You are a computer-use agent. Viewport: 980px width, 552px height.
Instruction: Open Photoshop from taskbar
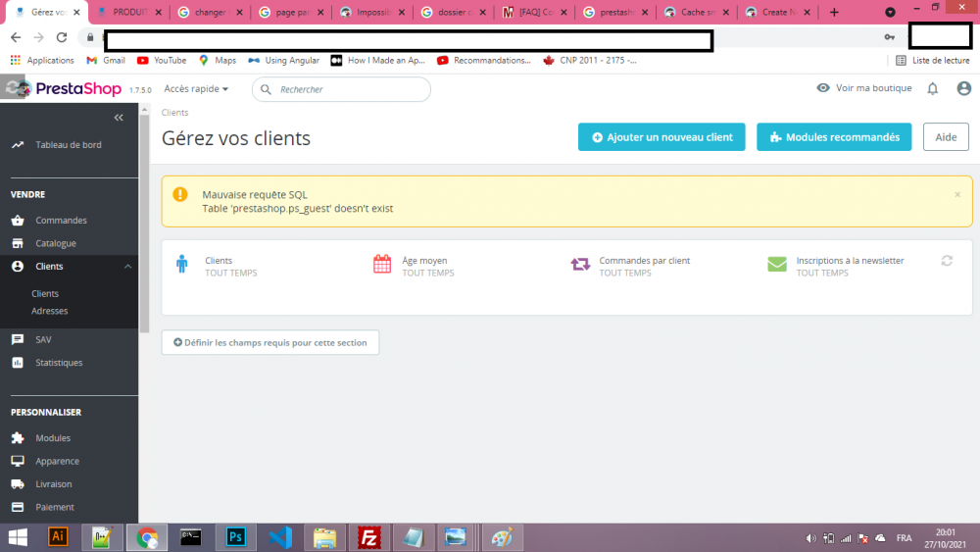235,537
